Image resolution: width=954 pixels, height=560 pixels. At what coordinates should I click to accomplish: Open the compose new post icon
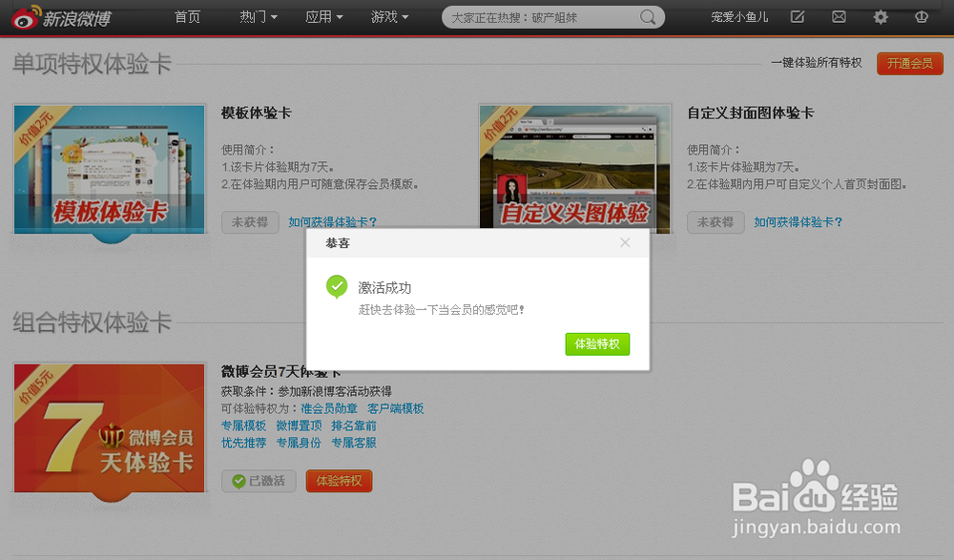797,17
